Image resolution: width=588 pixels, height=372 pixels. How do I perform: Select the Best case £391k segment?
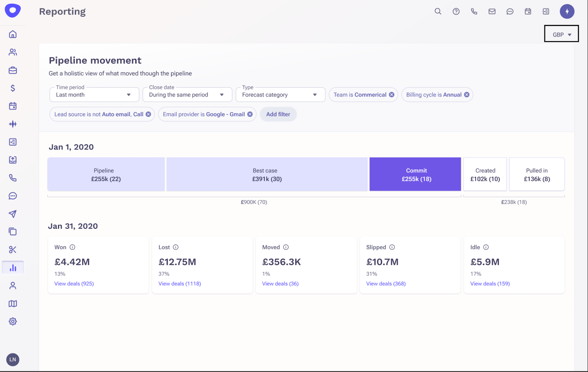tap(267, 174)
